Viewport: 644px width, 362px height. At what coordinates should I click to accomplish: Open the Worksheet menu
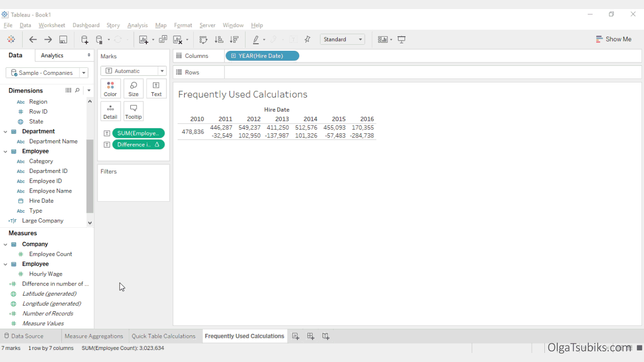click(x=52, y=25)
